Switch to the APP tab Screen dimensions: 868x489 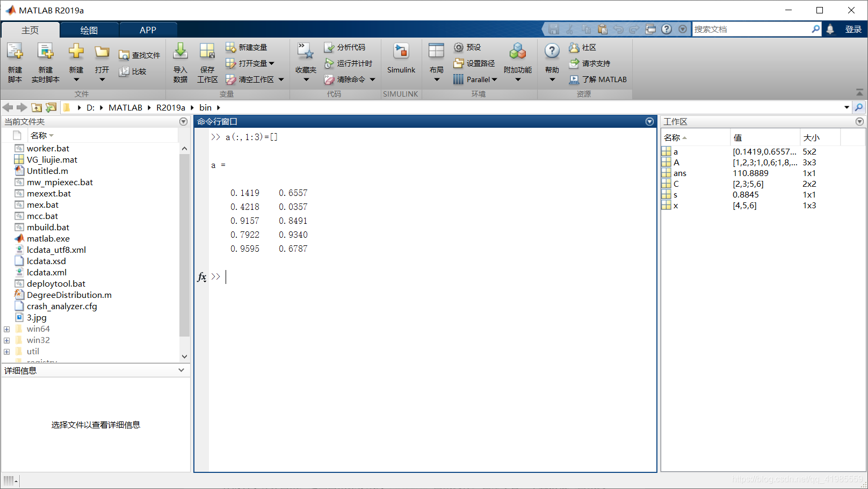(x=148, y=30)
